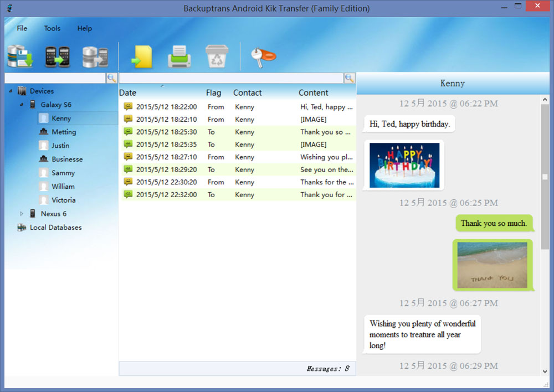Viewport: 554px width, 392px height.
Task: Open the Tools menu
Action: pos(52,28)
